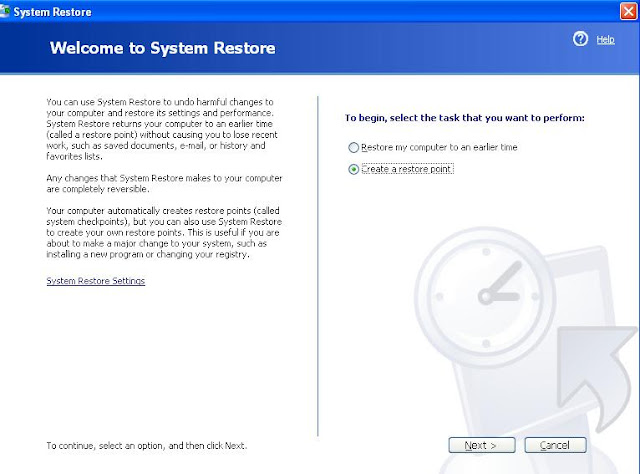
Task: Click 'To begin, select the task' heading
Action: tap(464, 118)
